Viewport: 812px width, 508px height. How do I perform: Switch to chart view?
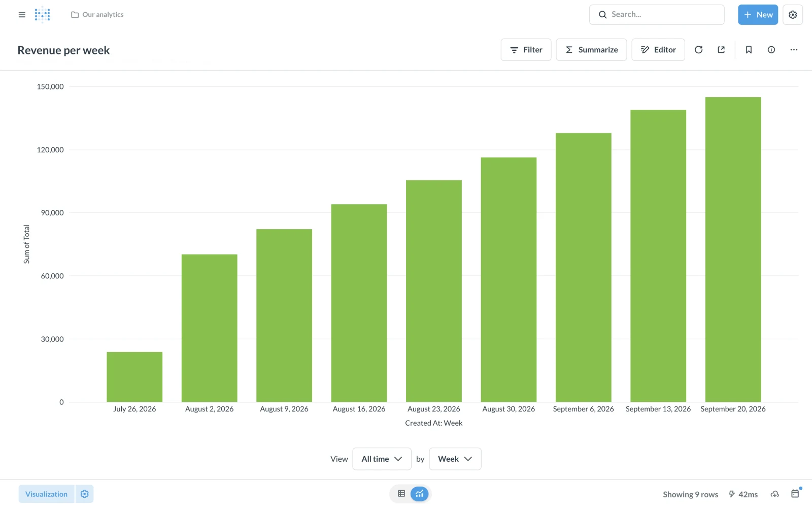tap(420, 493)
